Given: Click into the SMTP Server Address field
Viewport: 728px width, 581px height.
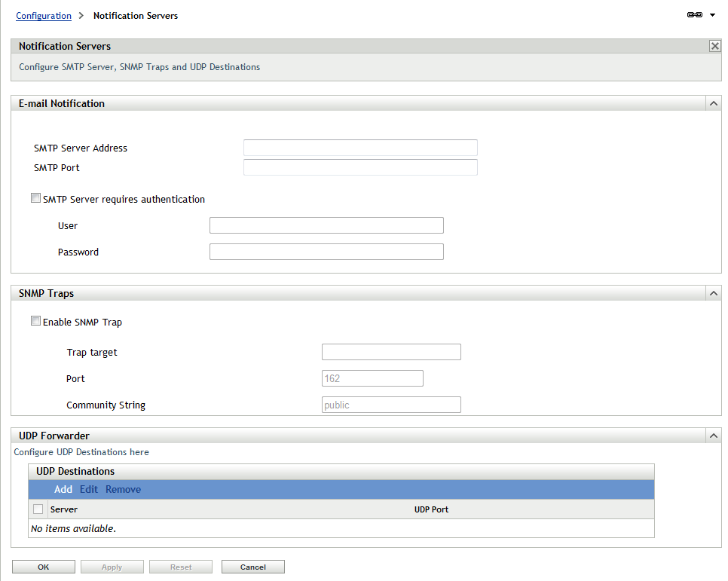Looking at the screenshot, I should 359,147.
